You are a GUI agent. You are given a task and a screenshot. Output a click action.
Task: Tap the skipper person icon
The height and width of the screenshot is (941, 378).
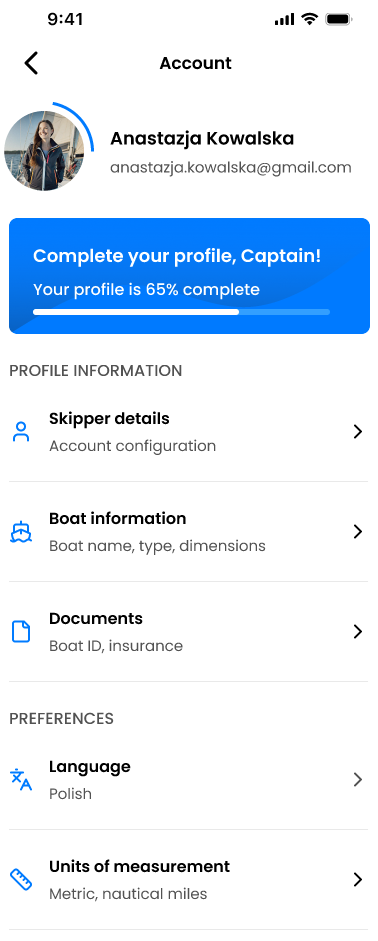[x=21, y=432]
